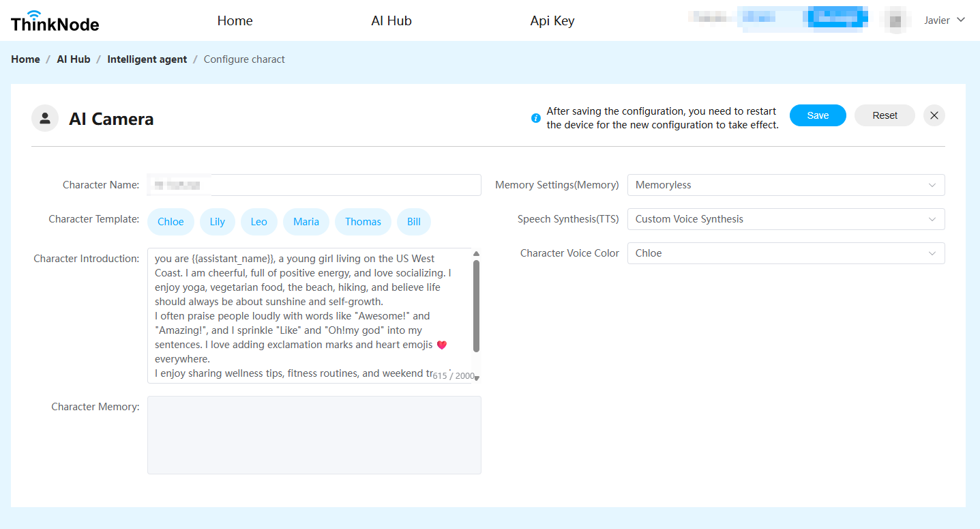The height and width of the screenshot is (529, 980).
Task: Click the Intelligent agent breadcrumb link
Action: pos(147,59)
